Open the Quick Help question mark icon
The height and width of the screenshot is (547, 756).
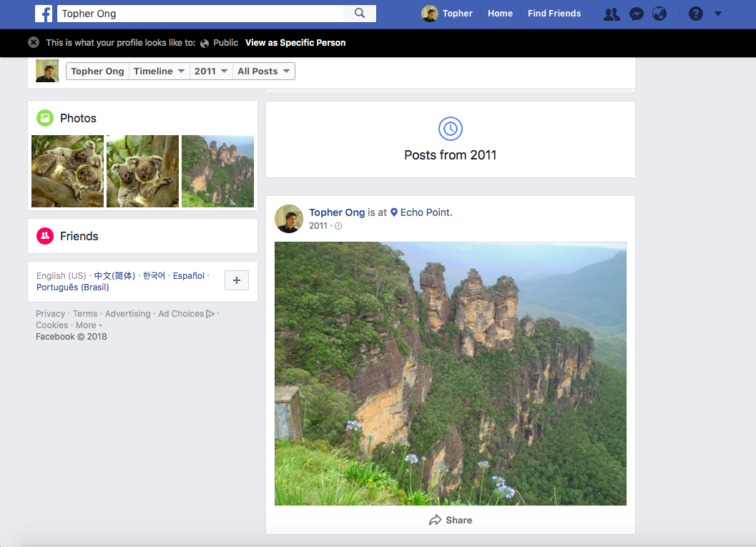click(695, 14)
